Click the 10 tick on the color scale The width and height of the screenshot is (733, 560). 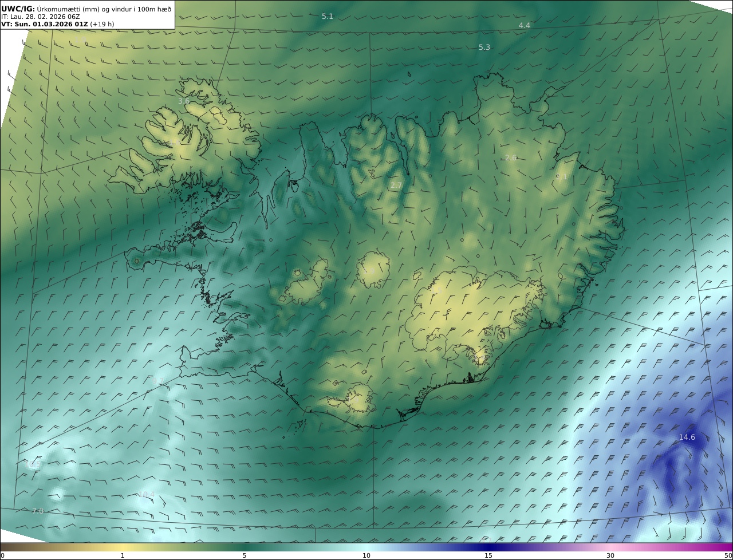(366, 555)
